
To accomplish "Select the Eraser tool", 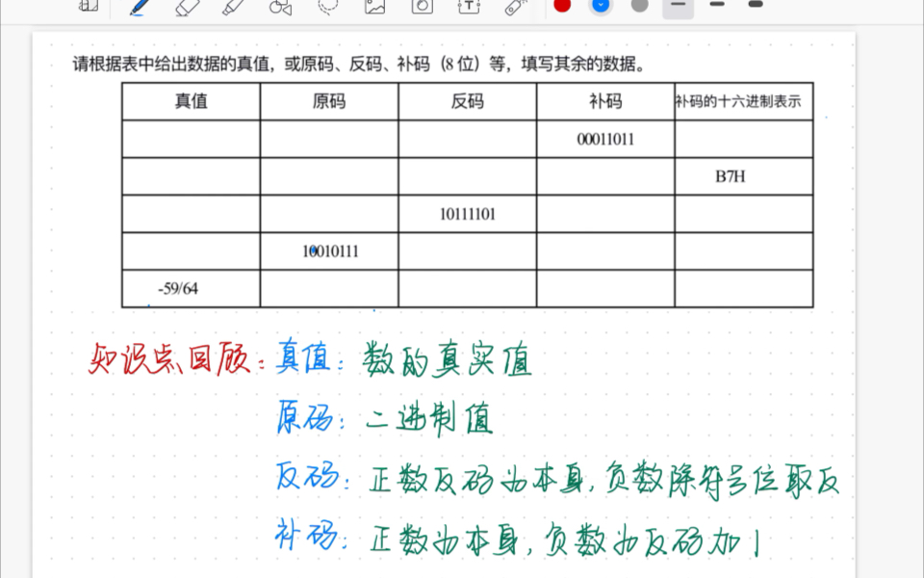I will point(186,10).
